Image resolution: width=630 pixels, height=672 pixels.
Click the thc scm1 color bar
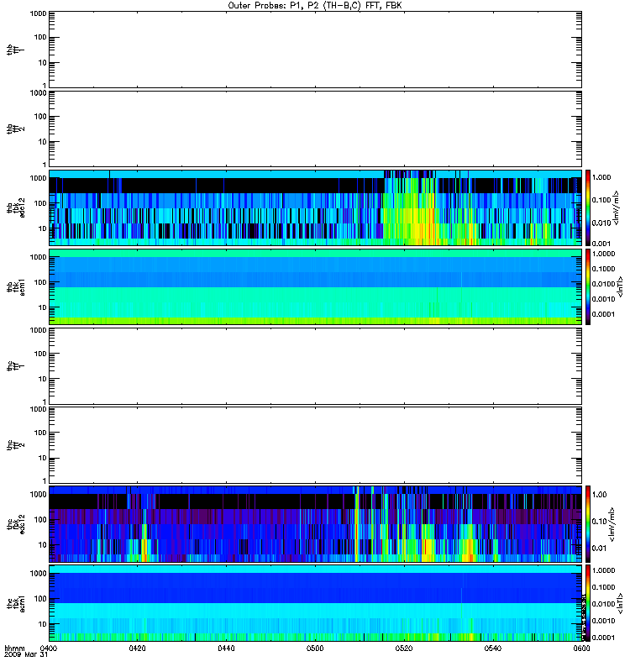click(588, 603)
